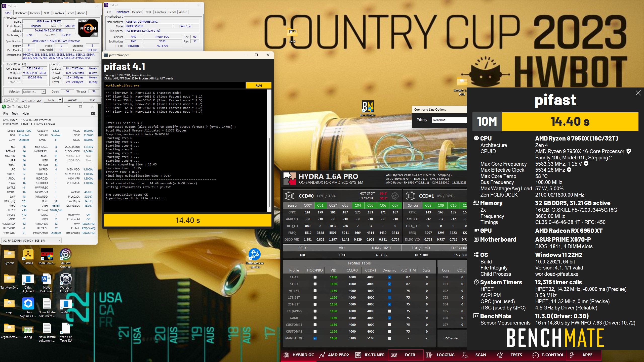Open the World of Tanks EU icon
Viewport: 644px width, 362px height.
point(66,332)
